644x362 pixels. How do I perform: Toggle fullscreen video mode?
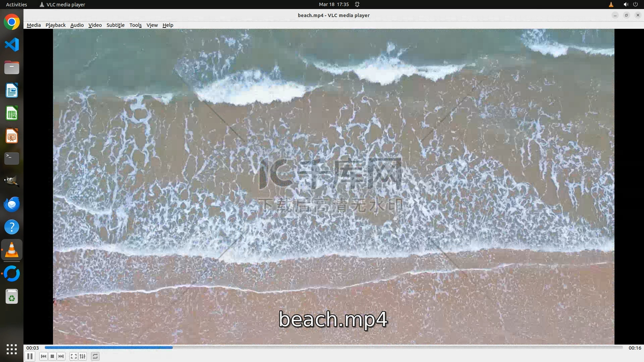(73, 356)
